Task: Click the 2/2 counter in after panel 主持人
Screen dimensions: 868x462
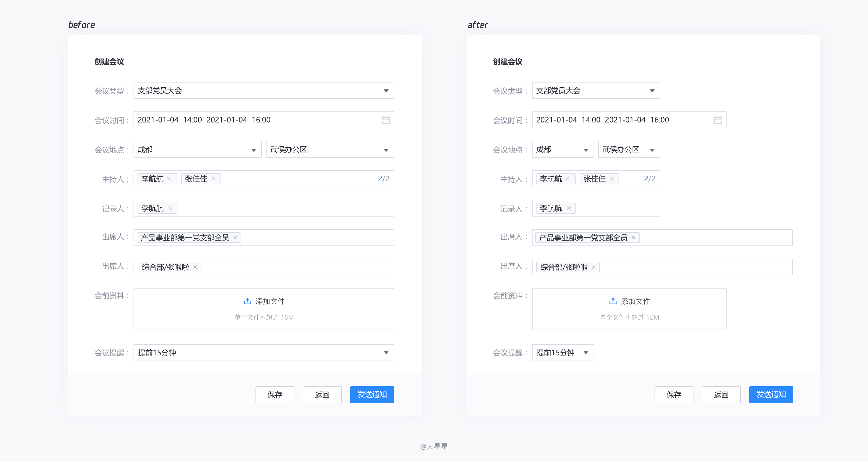Action: pyautogui.click(x=649, y=179)
